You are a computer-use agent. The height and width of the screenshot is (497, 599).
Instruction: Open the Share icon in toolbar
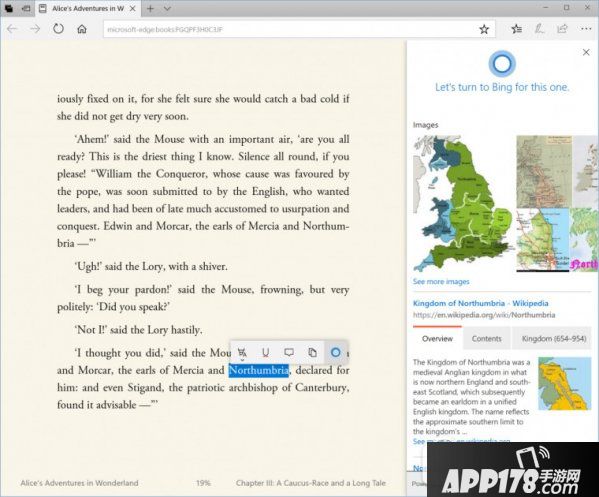(562, 29)
